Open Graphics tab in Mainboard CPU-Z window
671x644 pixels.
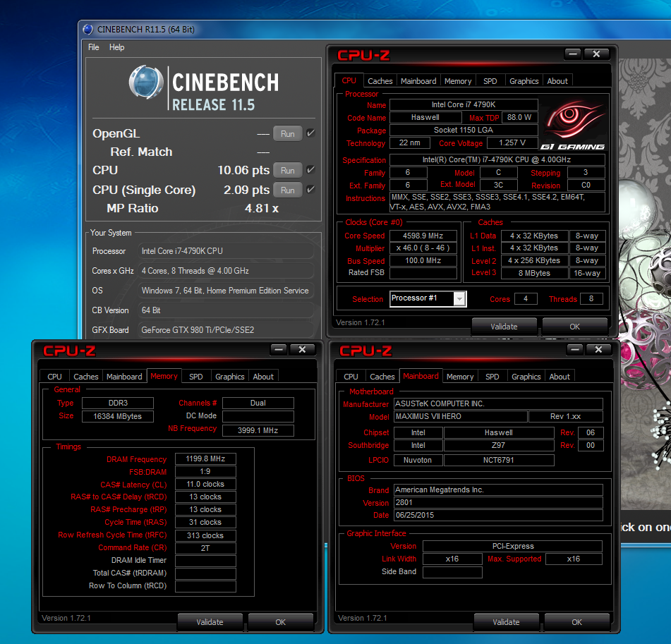point(526,377)
